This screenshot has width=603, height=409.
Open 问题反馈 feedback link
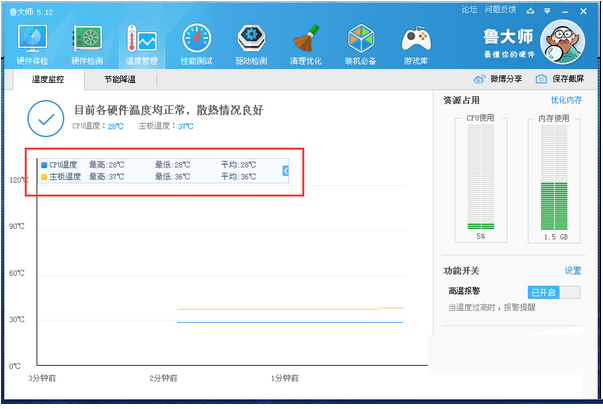(x=500, y=10)
